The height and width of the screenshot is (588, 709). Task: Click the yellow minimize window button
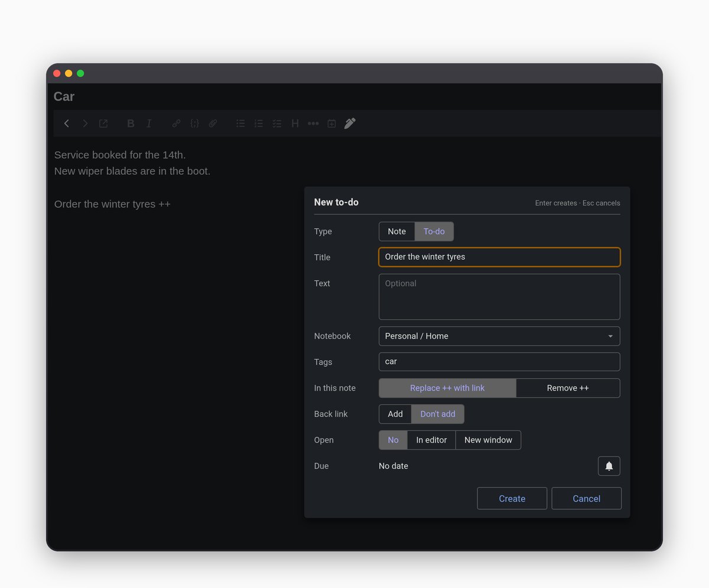69,73
